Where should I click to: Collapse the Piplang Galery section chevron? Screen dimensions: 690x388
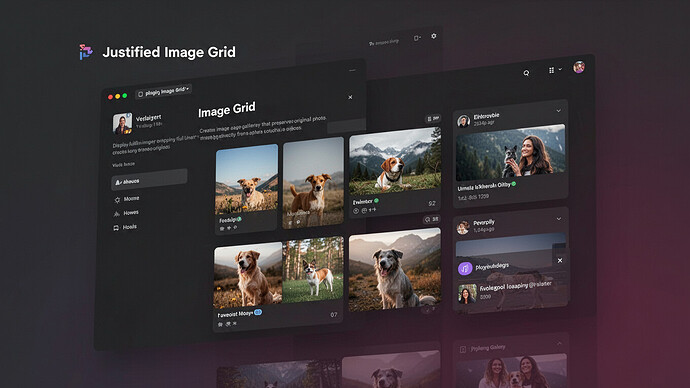pos(559,343)
